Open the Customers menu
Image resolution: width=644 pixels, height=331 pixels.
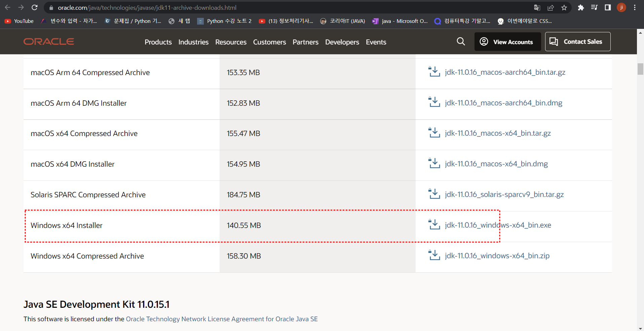pos(269,42)
